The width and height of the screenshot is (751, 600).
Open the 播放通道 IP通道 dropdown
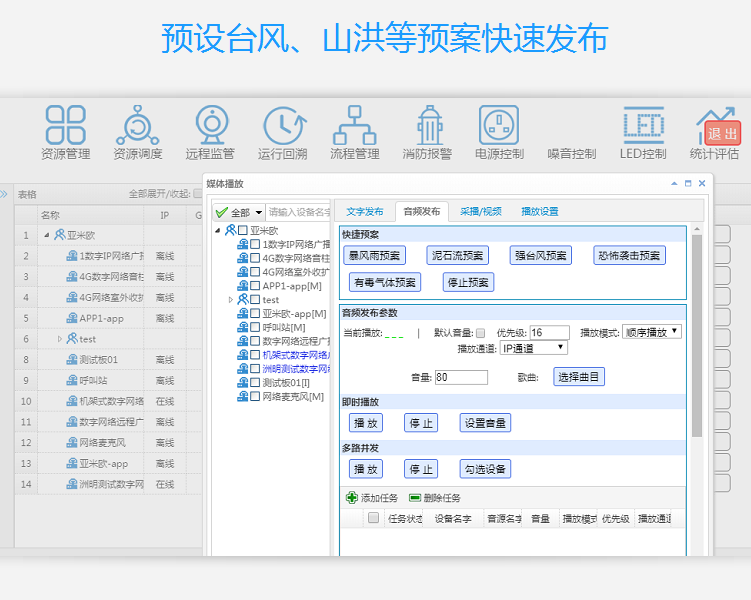point(533,348)
